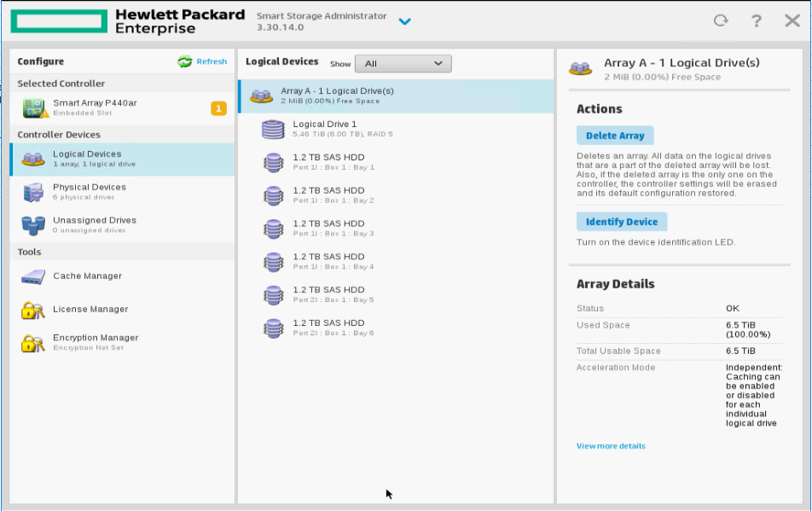Select 1.2 TB SAS HDD in Bay 3

(x=396, y=229)
